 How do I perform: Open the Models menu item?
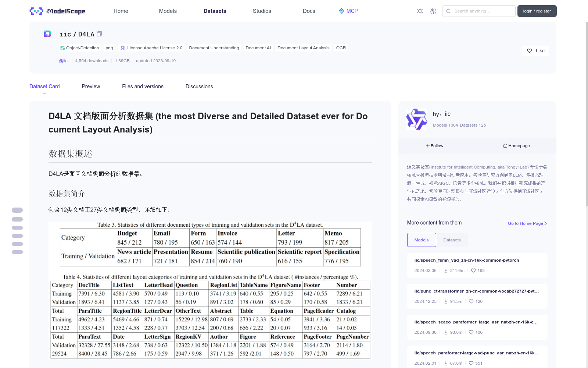[x=168, y=11]
